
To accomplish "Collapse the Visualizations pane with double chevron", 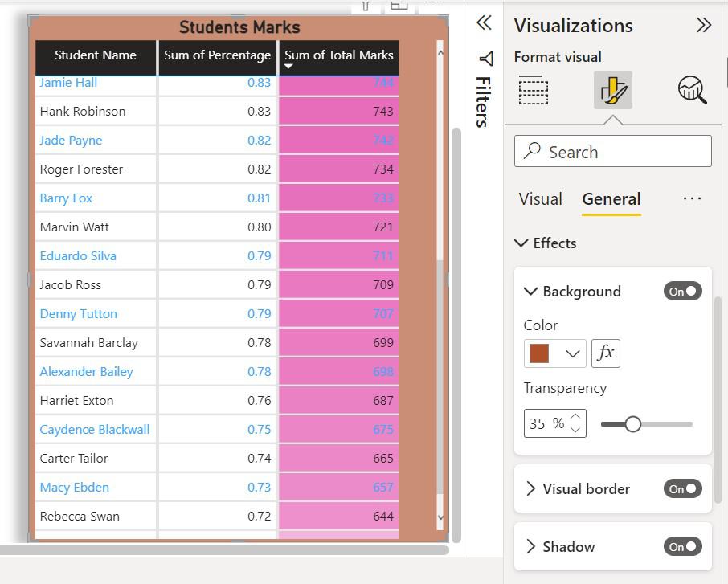I will [x=704, y=25].
